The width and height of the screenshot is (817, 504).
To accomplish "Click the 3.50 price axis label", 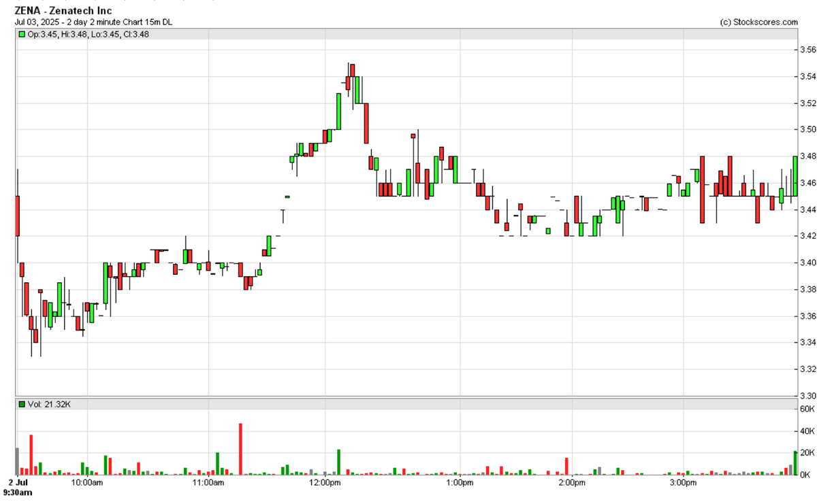I will 807,129.
